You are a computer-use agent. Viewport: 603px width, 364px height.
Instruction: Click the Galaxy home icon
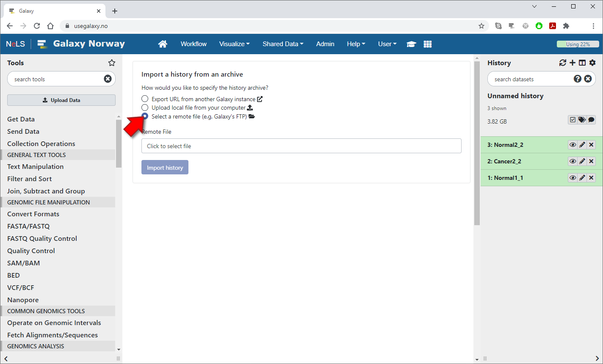(163, 44)
